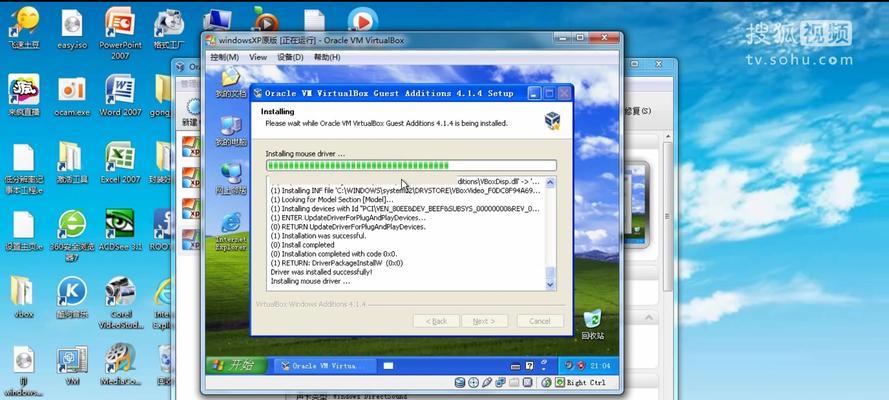Image resolution: width=889 pixels, height=400 pixels.
Task: Open 酷狗音乐 K icon on desktop
Action: pyautogui.click(x=72, y=297)
